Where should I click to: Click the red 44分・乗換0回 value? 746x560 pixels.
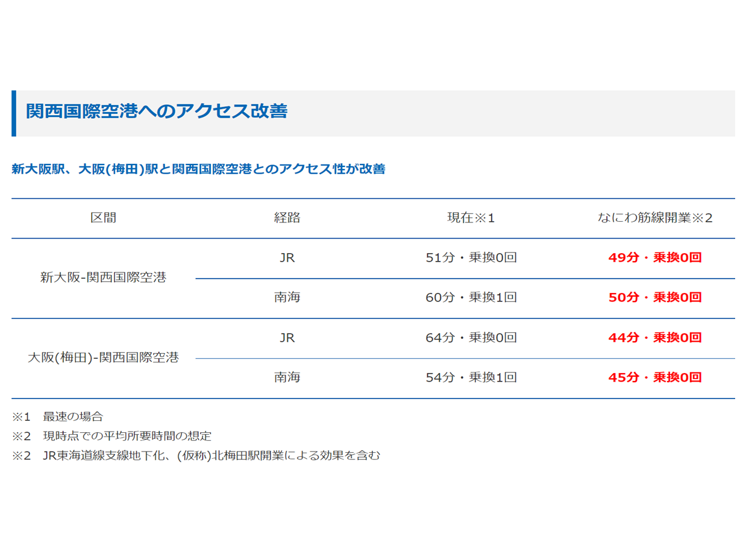point(654,338)
